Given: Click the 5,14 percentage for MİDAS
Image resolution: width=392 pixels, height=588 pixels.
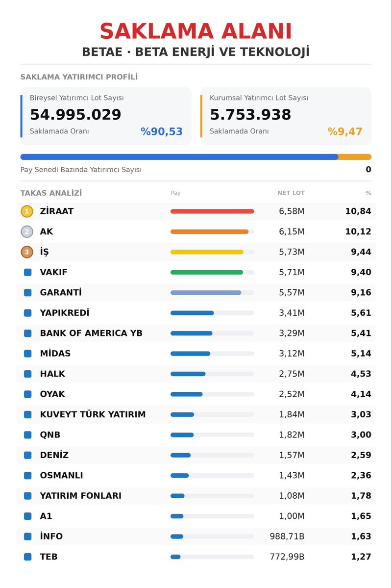Looking at the screenshot, I should [x=361, y=353].
